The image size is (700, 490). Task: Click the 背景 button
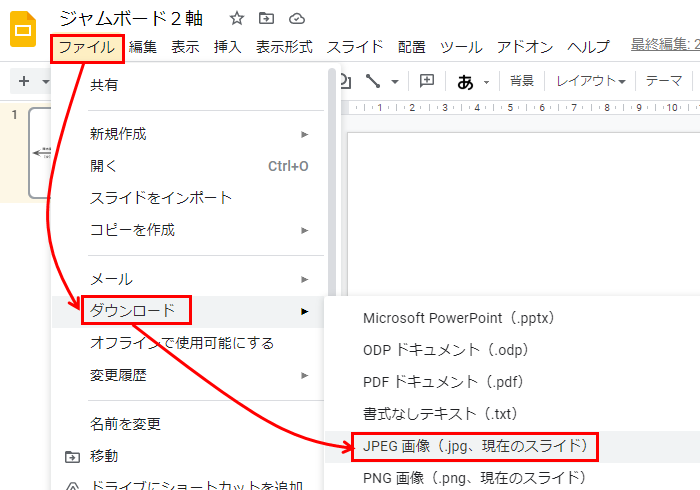[521, 81]
